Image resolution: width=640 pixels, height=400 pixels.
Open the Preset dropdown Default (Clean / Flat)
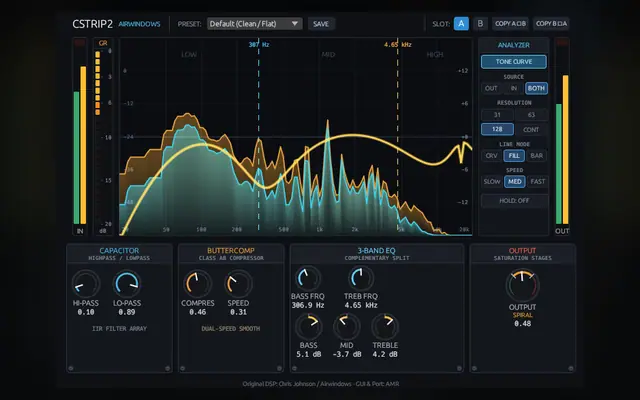[254, 24]
